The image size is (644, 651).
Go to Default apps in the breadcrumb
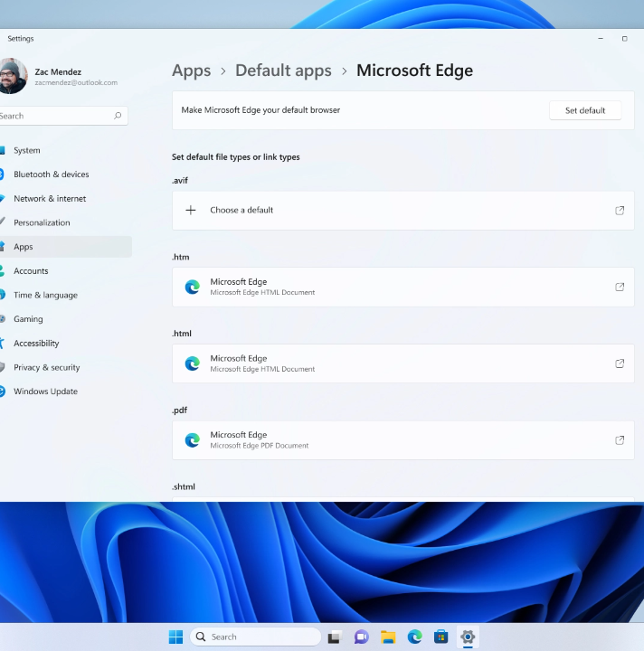(283, 71)
